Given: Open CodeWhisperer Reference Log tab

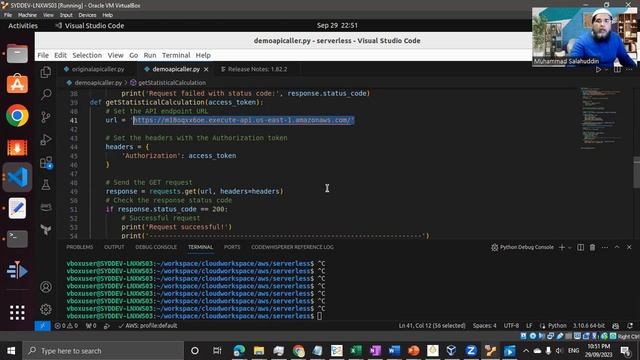Looking at the screenshot, I should [x=292, y=247].
